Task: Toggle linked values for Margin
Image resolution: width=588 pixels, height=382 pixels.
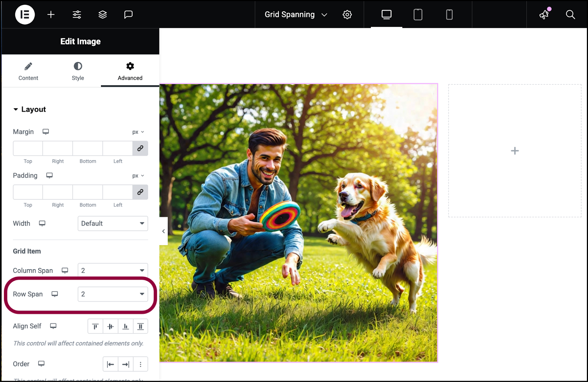Action: (x=140, y=148)
